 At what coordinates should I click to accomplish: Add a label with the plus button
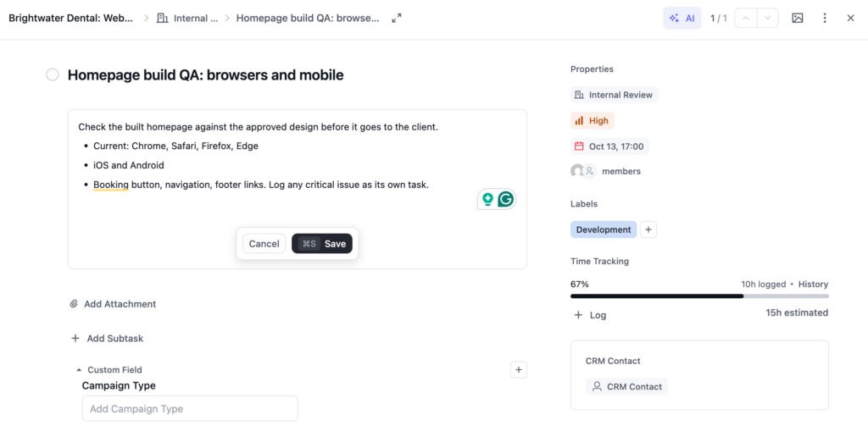(x=648, y=229)
